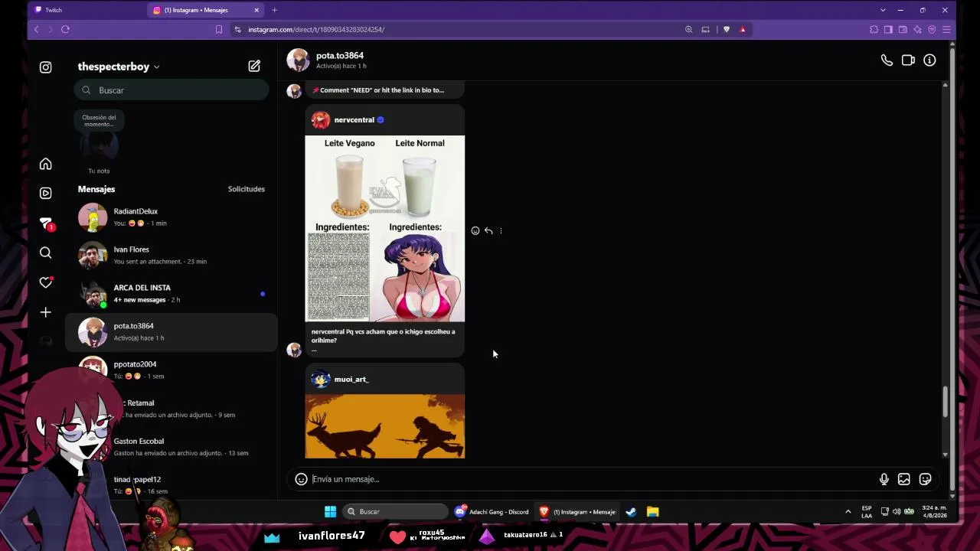Open more options for nervcentral message
980x551 pixels.
tap(501, 231)
